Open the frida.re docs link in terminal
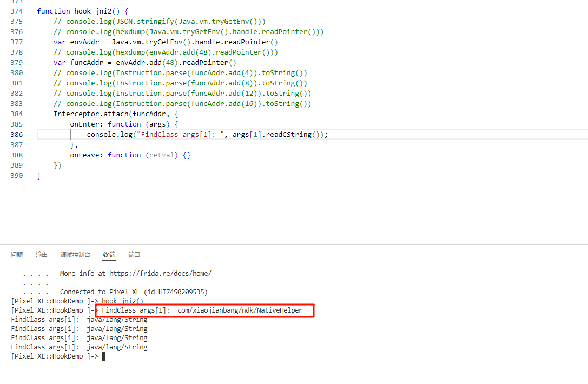Screen dimensions: 588x384 pyautogui.click(x=160, y=274)
